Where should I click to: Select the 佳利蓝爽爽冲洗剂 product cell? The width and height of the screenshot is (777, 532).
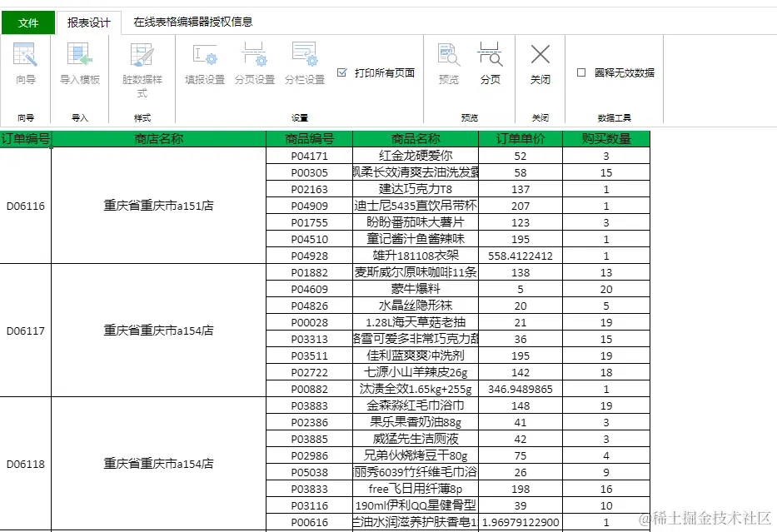416,355
